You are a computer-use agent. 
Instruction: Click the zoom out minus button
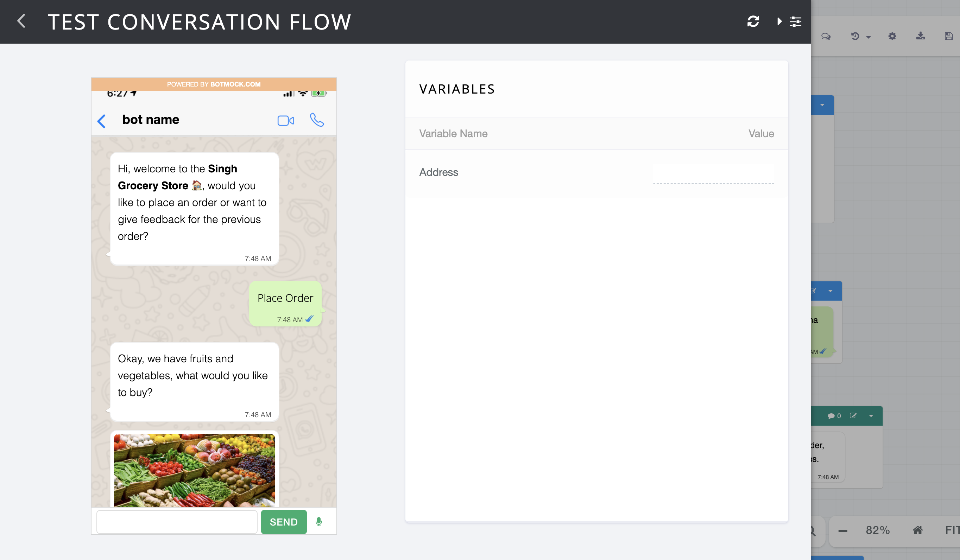click(843, 531)
